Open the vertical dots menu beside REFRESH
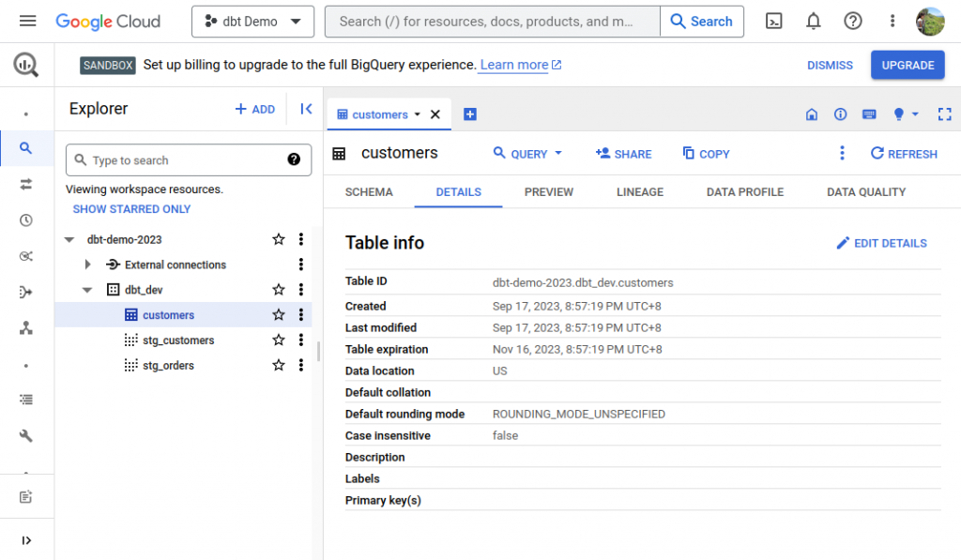961x560 pixels. point(842,153)
